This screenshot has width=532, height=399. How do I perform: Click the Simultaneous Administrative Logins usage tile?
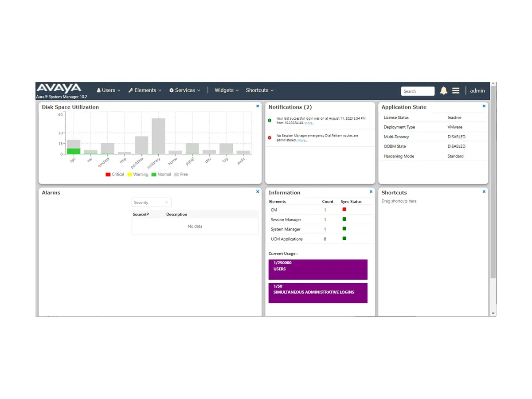point(318,293)
